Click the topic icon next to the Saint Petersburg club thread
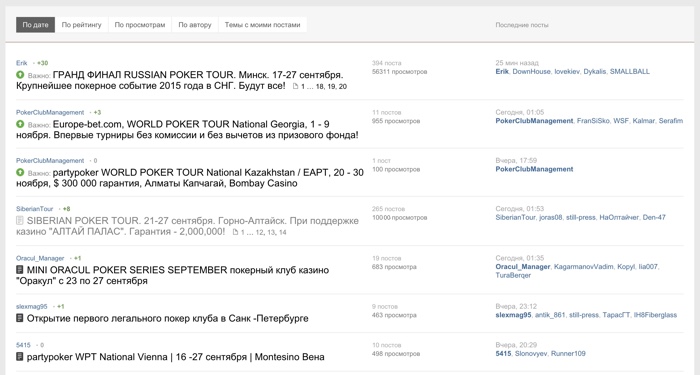The image size is (700, 375). [x=20, y=318]
